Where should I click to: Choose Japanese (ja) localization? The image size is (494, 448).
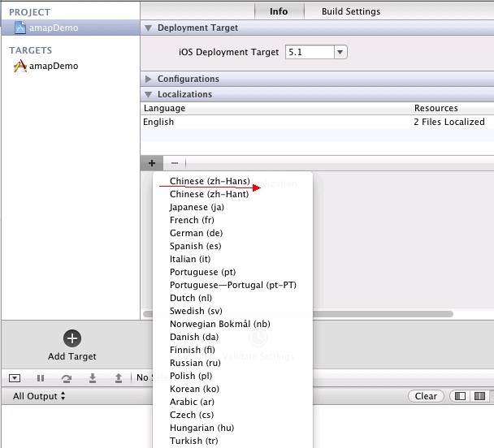tap(232, 207)
